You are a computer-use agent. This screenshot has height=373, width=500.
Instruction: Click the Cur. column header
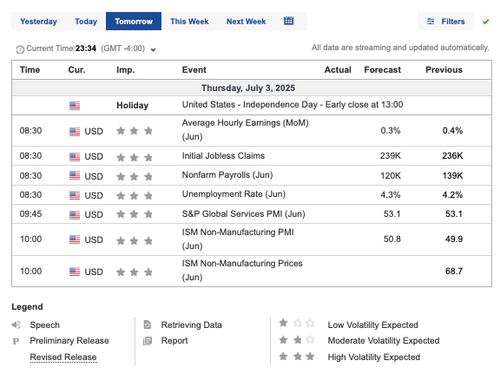(x=77, y=70)
